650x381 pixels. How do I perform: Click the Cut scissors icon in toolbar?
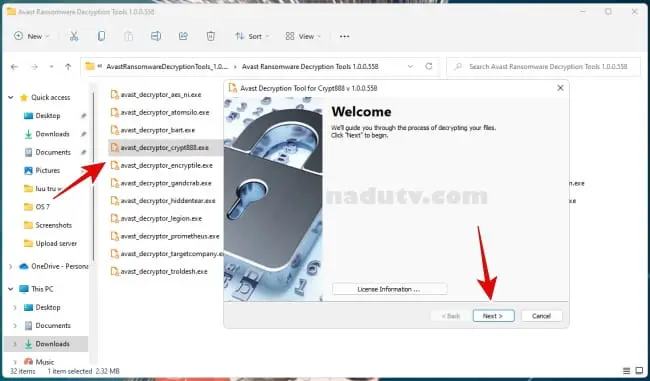[74, 36]
